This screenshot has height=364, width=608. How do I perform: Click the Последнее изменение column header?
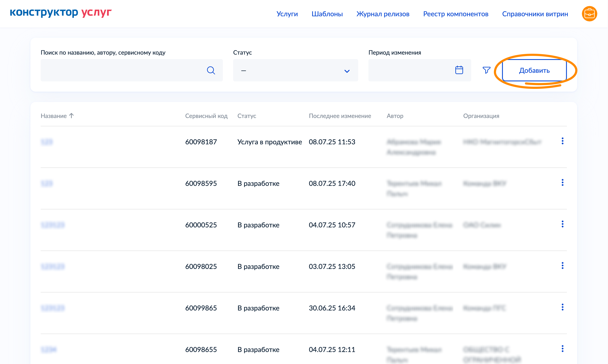340,116
